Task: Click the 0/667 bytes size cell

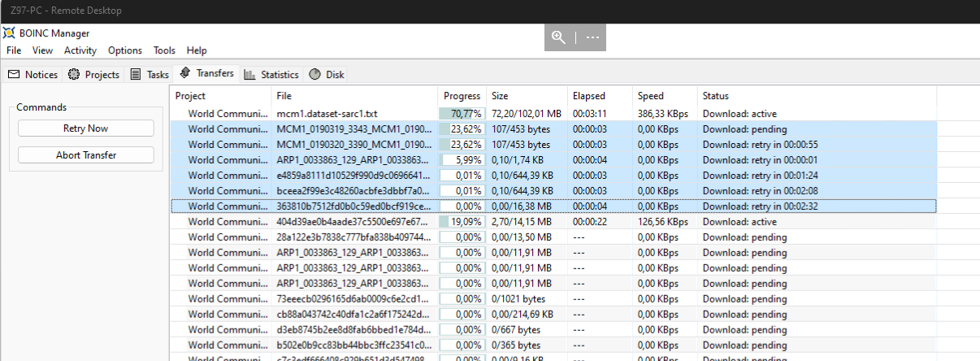Action: tap(516, 329)
